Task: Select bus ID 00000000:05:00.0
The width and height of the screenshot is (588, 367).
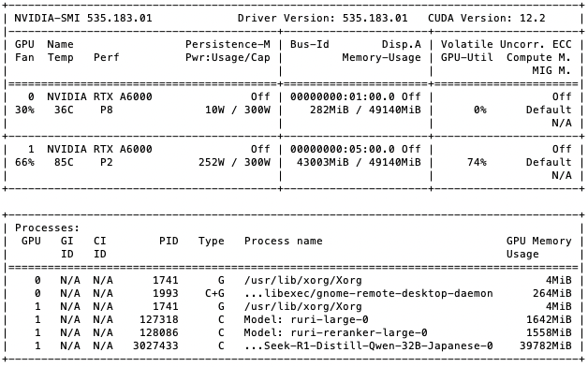Action: pyautogui.click(x=343, y=149)
